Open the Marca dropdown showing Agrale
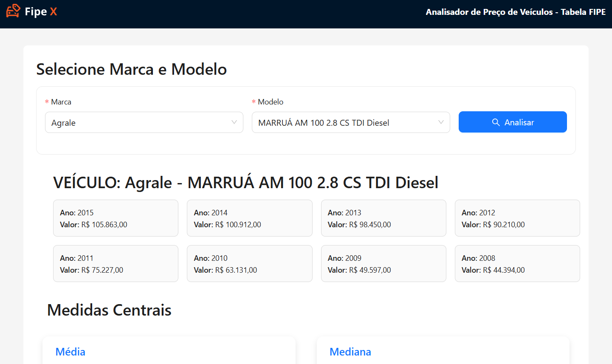The image size is (612, 364). 144,122
